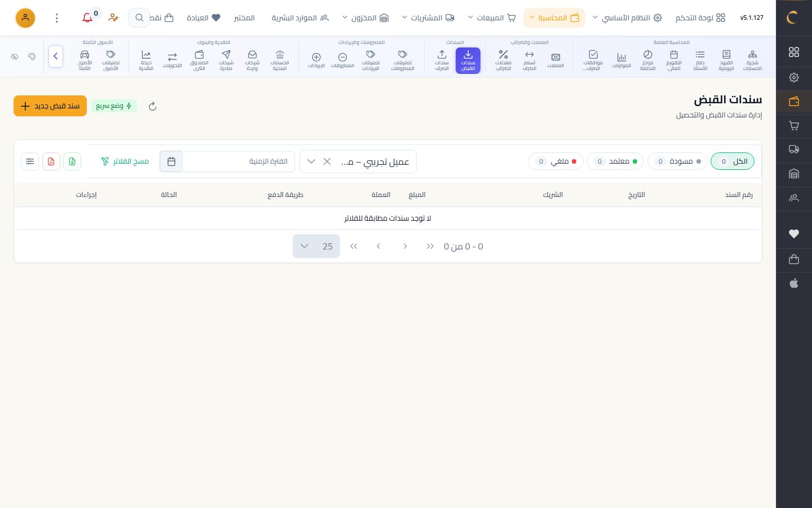This screenshot has width=812, height=508.
Task: Open الصندوق النثري petty cash
Action: click(199, 60)
